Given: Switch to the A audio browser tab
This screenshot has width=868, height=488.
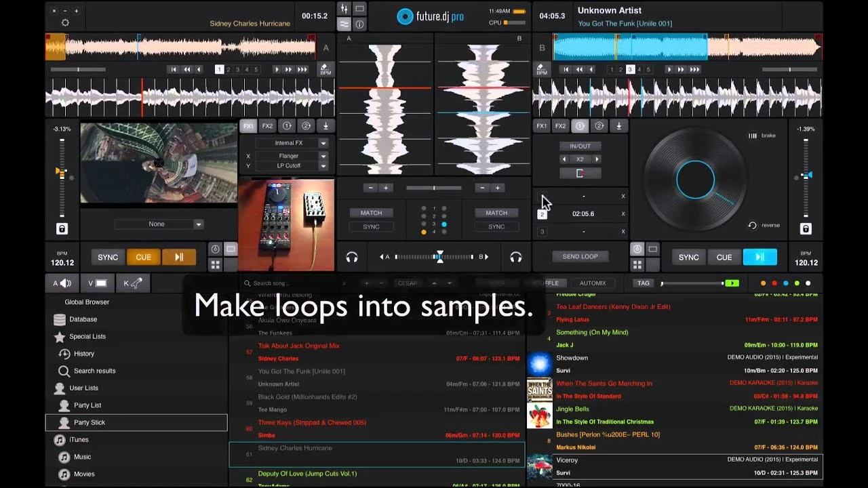Looking at the screenshot, I should (x=62, y=283).
